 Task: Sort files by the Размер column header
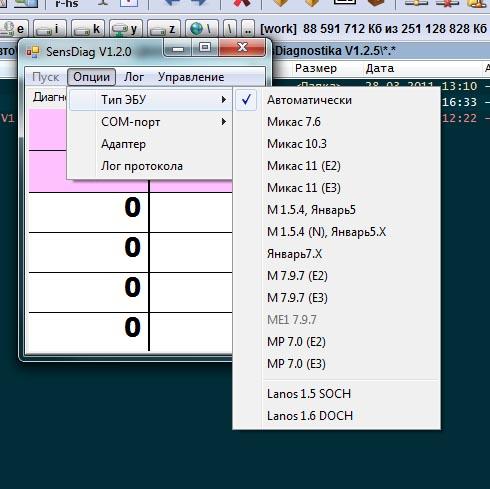click(x=316, y=68)
